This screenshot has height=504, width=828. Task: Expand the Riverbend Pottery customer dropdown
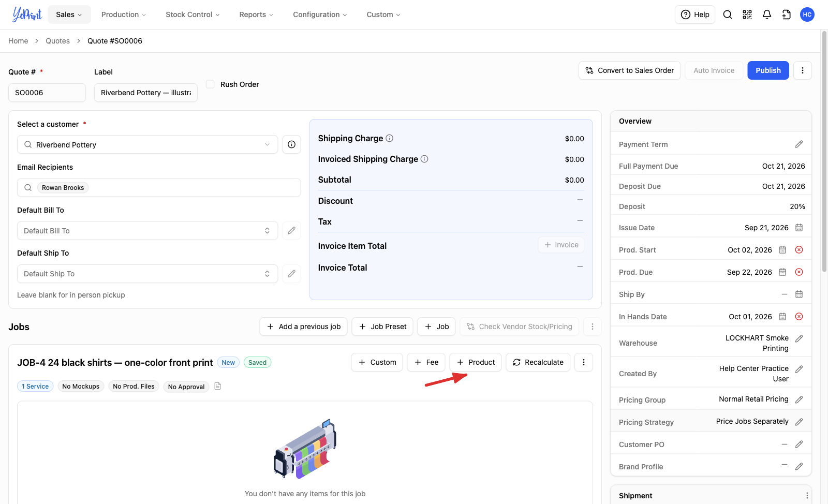coord(267,144)
